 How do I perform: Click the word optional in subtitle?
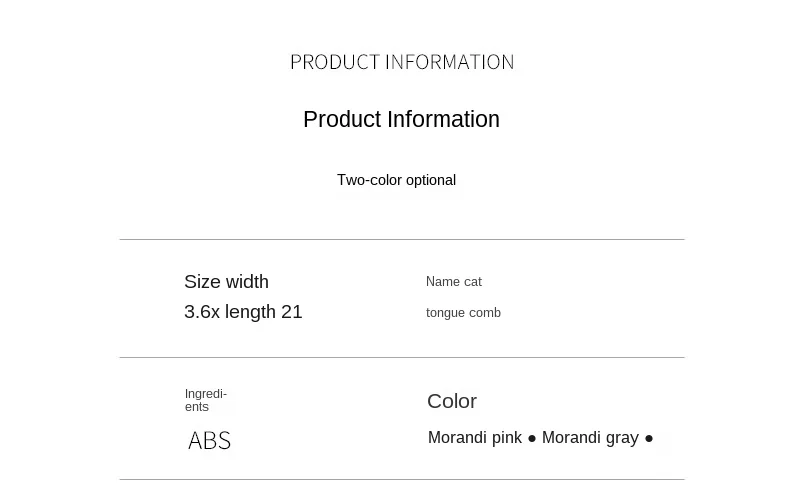[x=431, y=180]
